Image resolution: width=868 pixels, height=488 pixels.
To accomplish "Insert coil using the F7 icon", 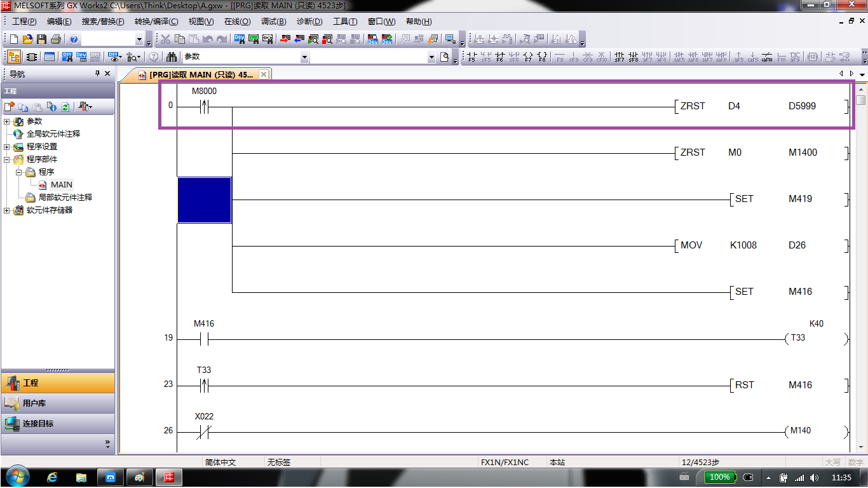I will pos(528,57).
